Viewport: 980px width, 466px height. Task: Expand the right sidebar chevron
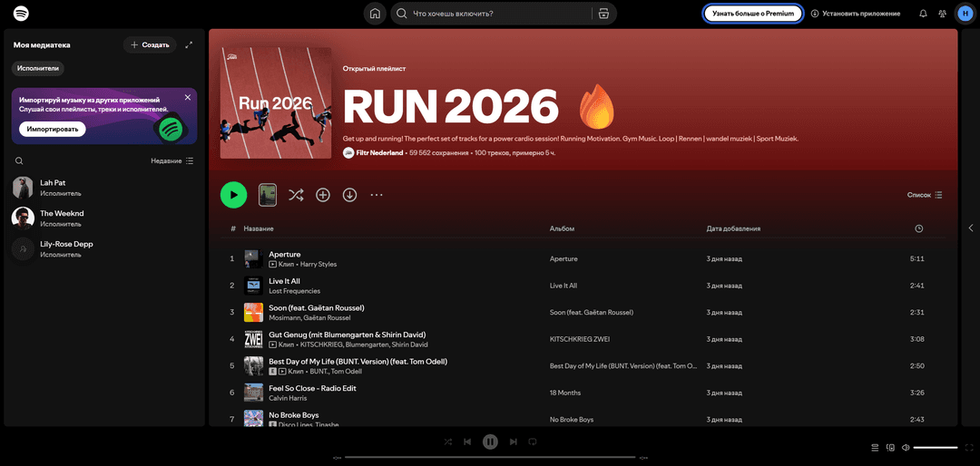coord(971,228)
